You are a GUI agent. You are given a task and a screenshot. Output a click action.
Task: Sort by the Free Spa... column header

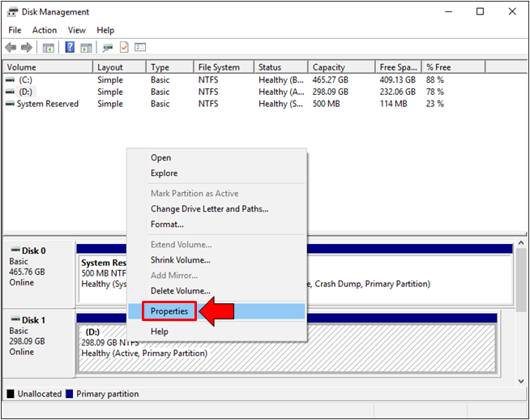tap(399, 67)
